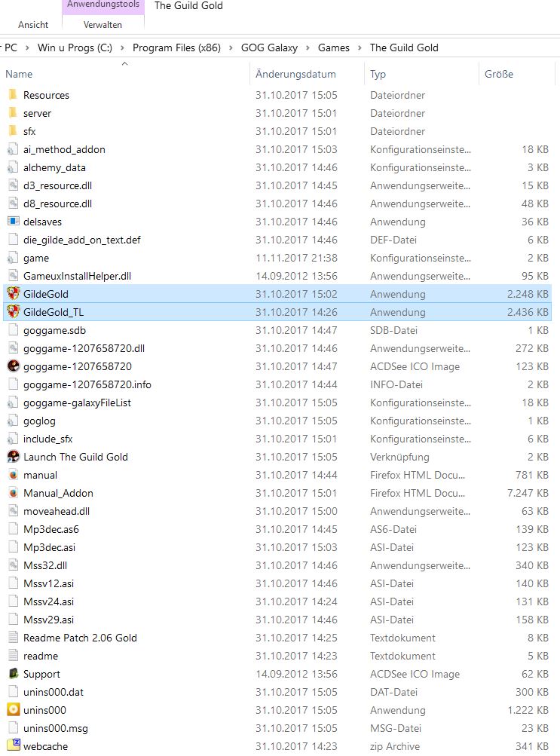Screen dimensions: 560x756
Task: Click Verknüpfung type of Launch shortcut
Action: coord(399,457)
